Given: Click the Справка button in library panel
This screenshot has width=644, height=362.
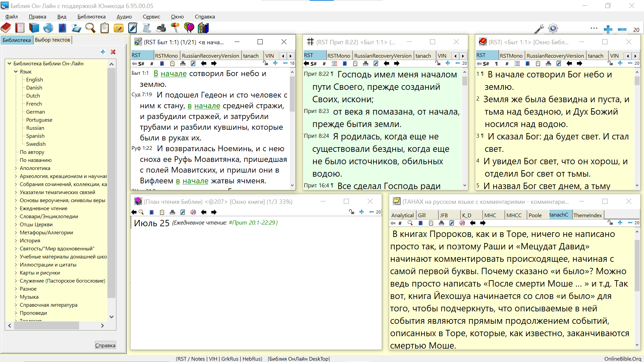Looking at the screenshot, I should 105,345.
